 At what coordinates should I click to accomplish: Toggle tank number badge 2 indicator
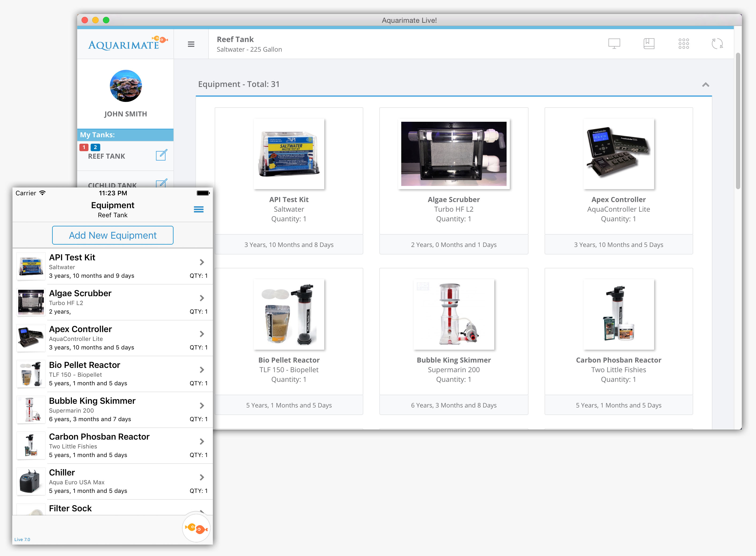pyautogui.click(x=95, y=146)
